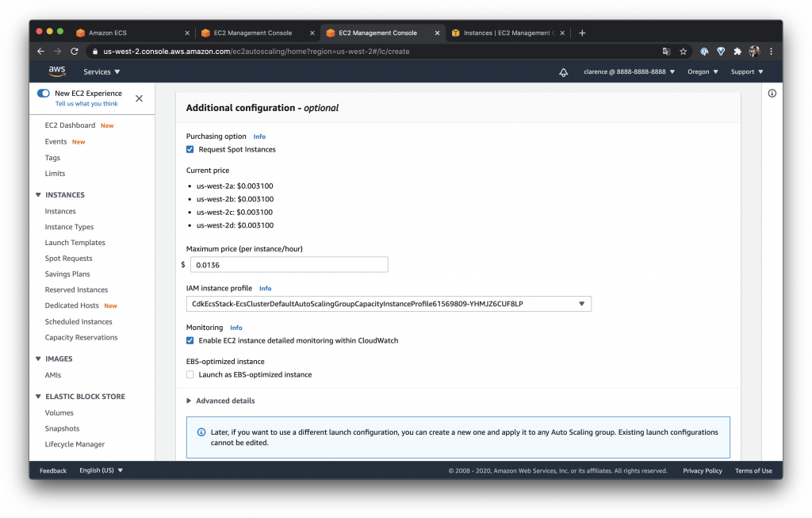Open Dedicated Hosts in sidebar
Viewport: 812px width, 518px height.
tap(71, 305)
